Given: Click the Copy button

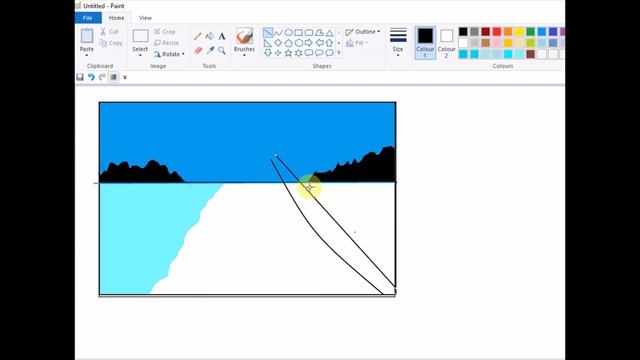Looking at the screenshot, I should [111, 43].
